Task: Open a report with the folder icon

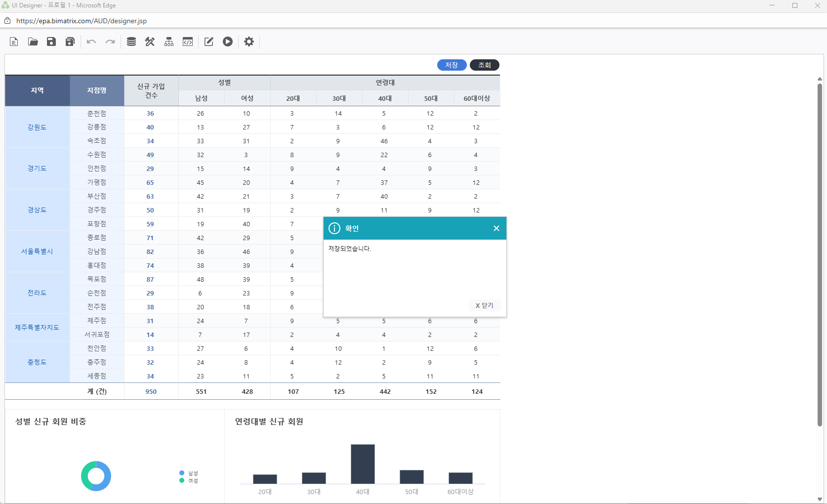Action: tap(33, 42)
